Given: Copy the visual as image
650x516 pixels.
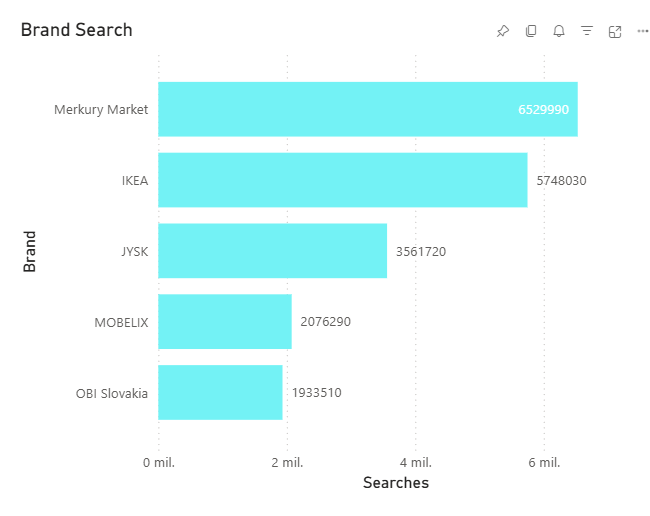Looking at the screenshot, I should [531, 31].
